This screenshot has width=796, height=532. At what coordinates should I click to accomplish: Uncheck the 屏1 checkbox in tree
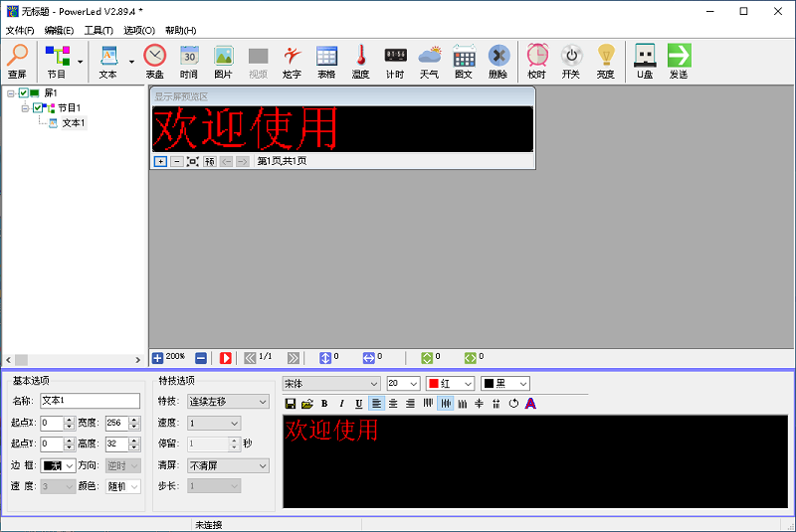pos(23,93)
